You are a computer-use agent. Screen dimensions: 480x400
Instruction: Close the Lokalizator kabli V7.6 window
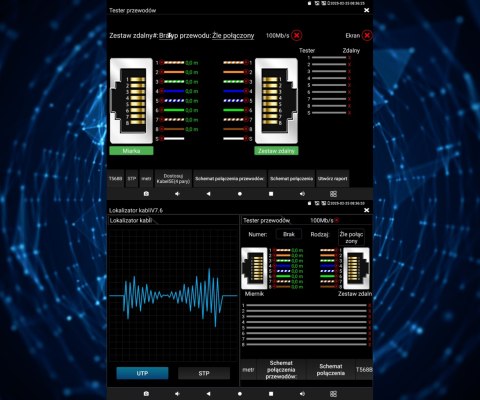coord(367,210)
